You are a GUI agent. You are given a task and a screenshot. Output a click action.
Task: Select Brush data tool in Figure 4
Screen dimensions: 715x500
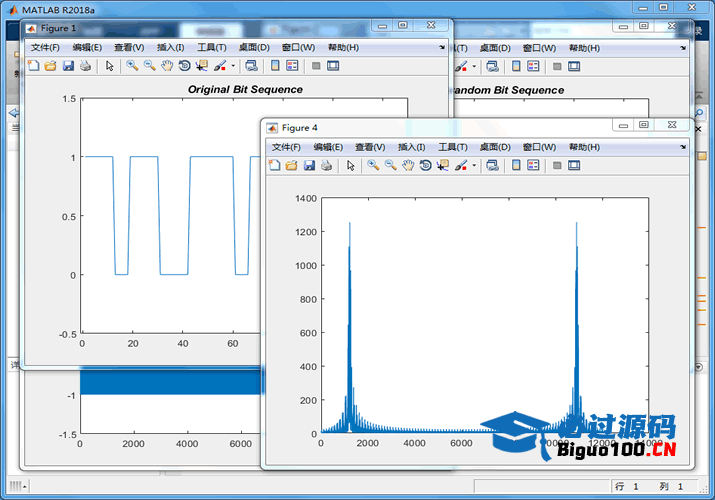coord(461,165)
